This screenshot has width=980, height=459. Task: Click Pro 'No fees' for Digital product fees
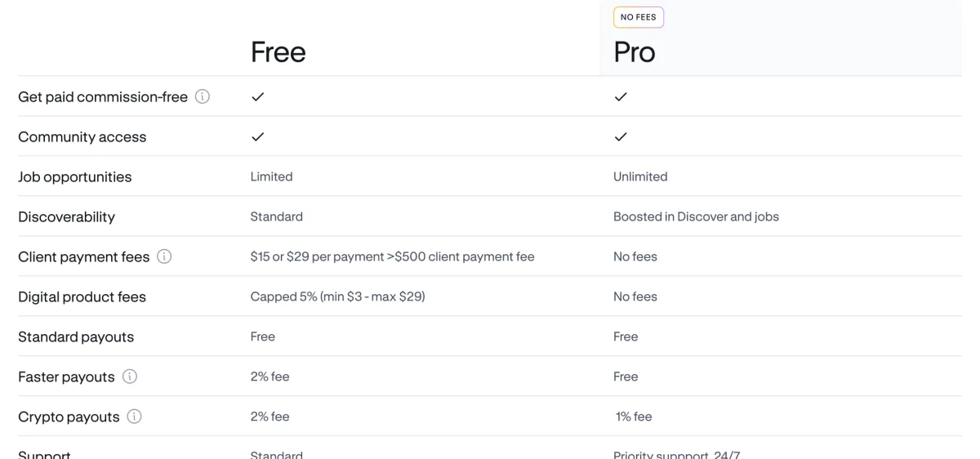(x=635, y=296)
